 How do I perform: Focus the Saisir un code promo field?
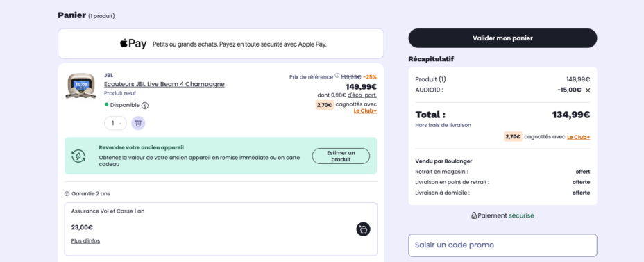(502, 245)
